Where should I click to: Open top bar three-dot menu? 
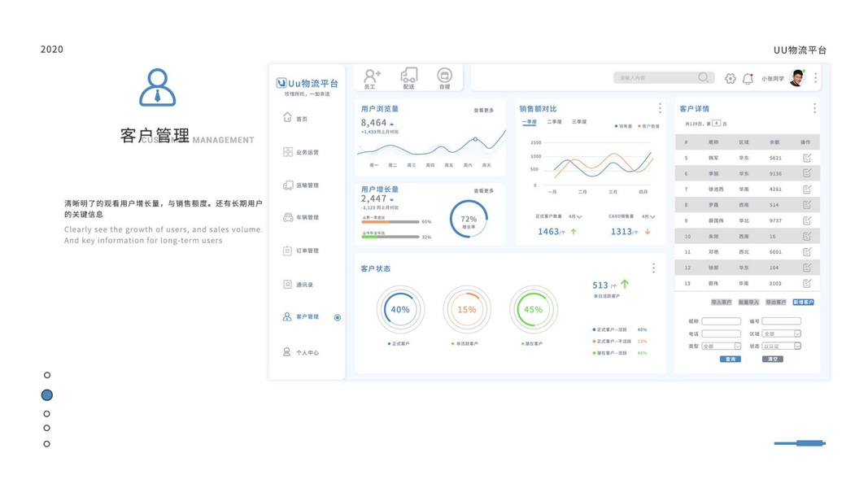click(x=815, y=78)
